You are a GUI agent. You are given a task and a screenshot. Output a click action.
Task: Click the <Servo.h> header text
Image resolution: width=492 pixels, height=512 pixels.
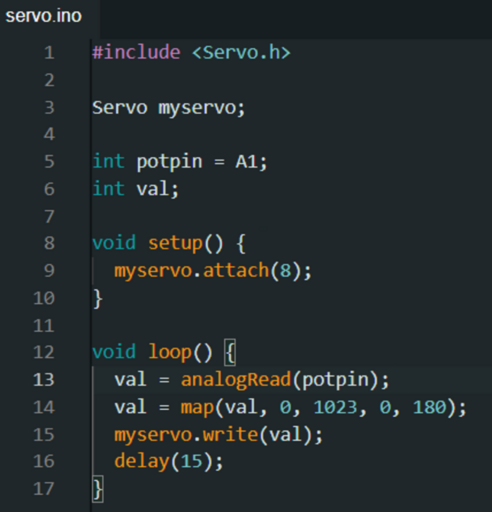pyautogui.click(x=241, y=53)
